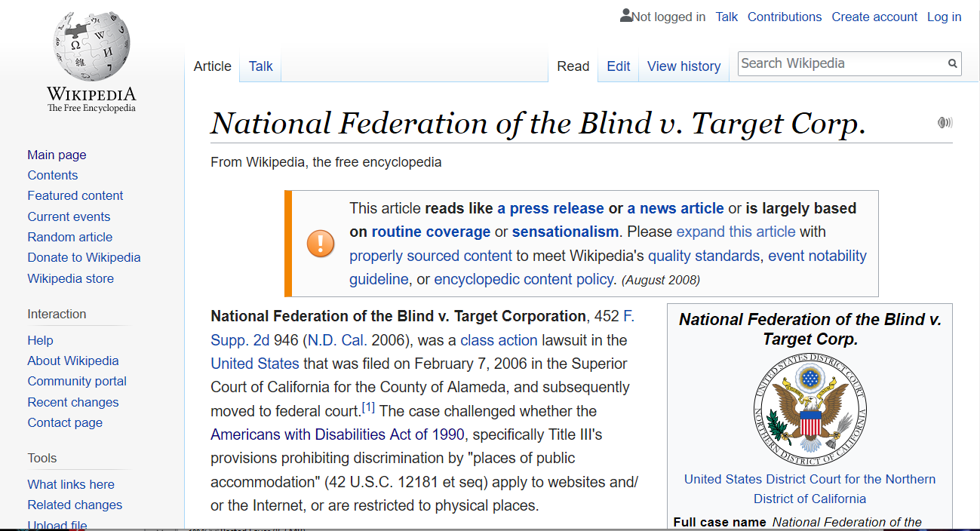
Task: Open Americans with Disabilities Act of 1990 link
Action: [x=337, y=434]
